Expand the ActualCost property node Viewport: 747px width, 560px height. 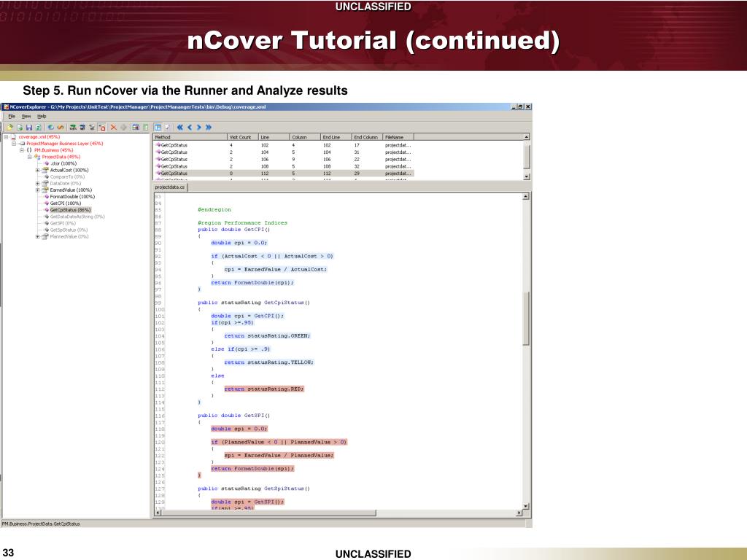pos(38,170)
